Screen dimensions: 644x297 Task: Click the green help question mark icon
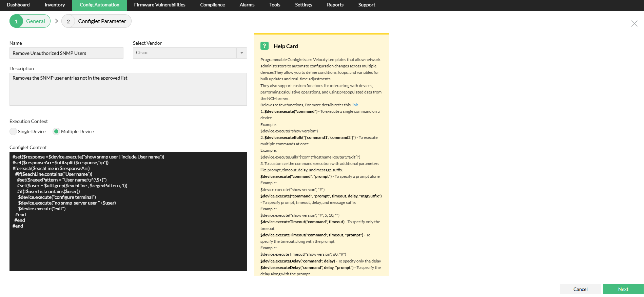[265, 46]
